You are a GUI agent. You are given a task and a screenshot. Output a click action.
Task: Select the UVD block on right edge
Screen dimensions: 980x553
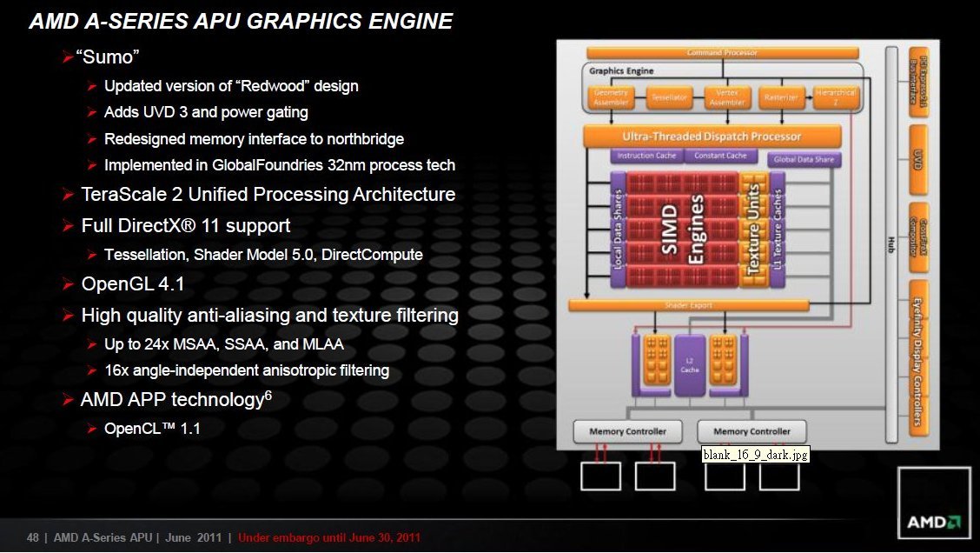click(917, 159)
